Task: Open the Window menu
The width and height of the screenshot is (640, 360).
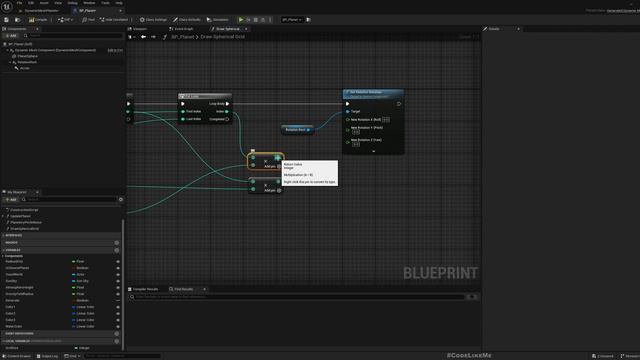Action: (x=89, y=3)
